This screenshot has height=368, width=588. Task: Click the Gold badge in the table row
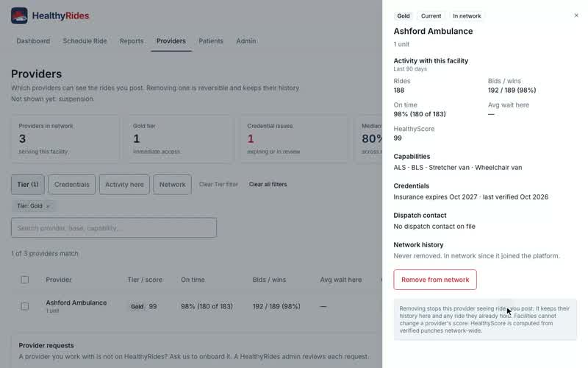point(137,306)
